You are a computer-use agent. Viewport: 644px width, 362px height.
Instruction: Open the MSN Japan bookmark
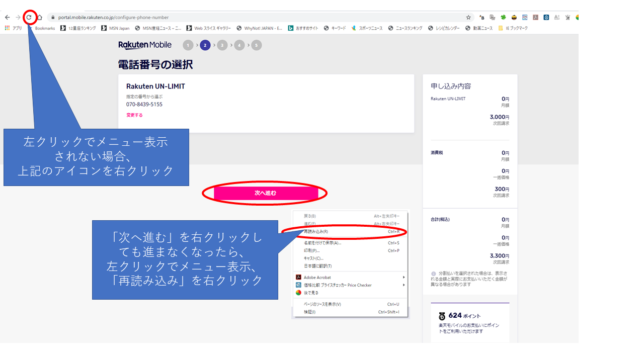click(115, 28)
